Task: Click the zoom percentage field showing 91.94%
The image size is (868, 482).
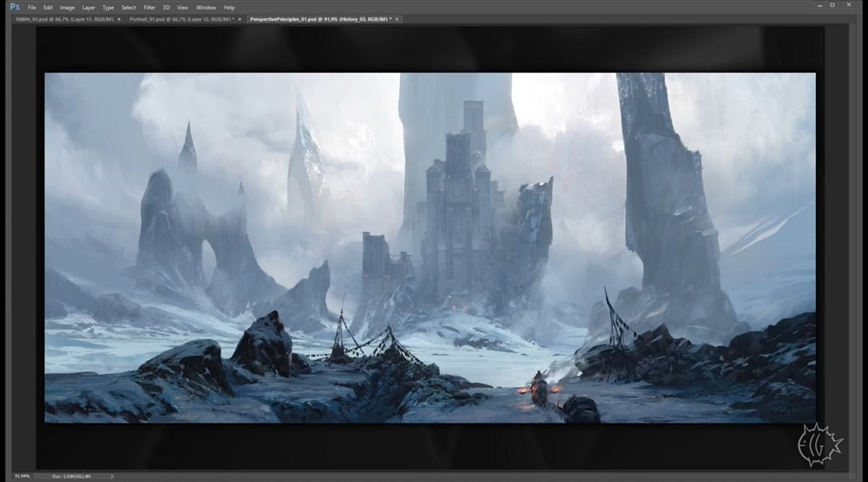Action: 22,476
